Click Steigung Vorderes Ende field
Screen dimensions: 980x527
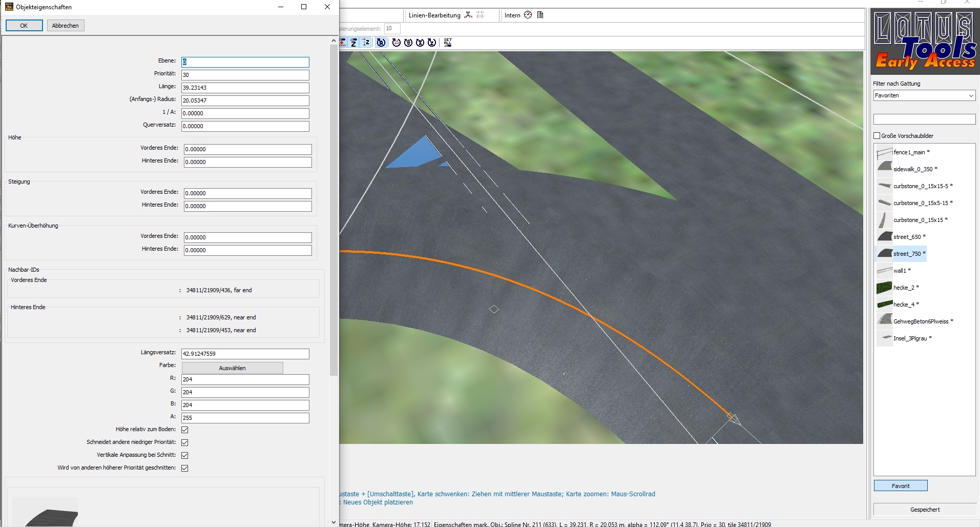click(248, 193)
